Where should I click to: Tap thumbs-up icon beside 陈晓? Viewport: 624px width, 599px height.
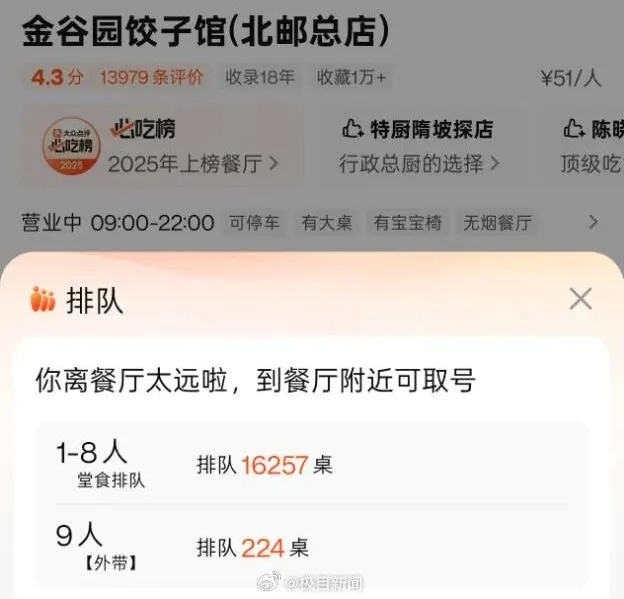pyautogui.click(x=574, y=129)
